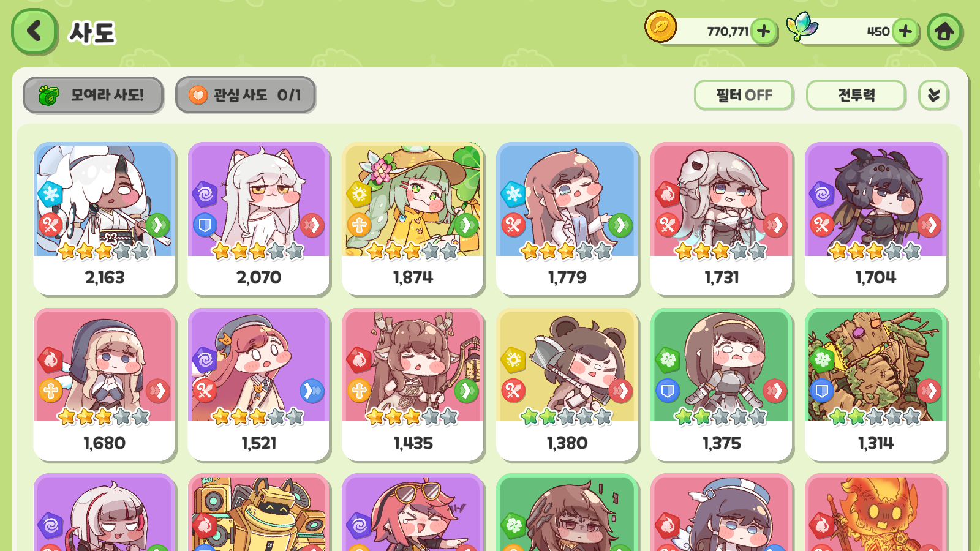The width and height of the screenshot is (980, 551).
Task: Click the gold coin currency icon
Action: tap(660, 27)
